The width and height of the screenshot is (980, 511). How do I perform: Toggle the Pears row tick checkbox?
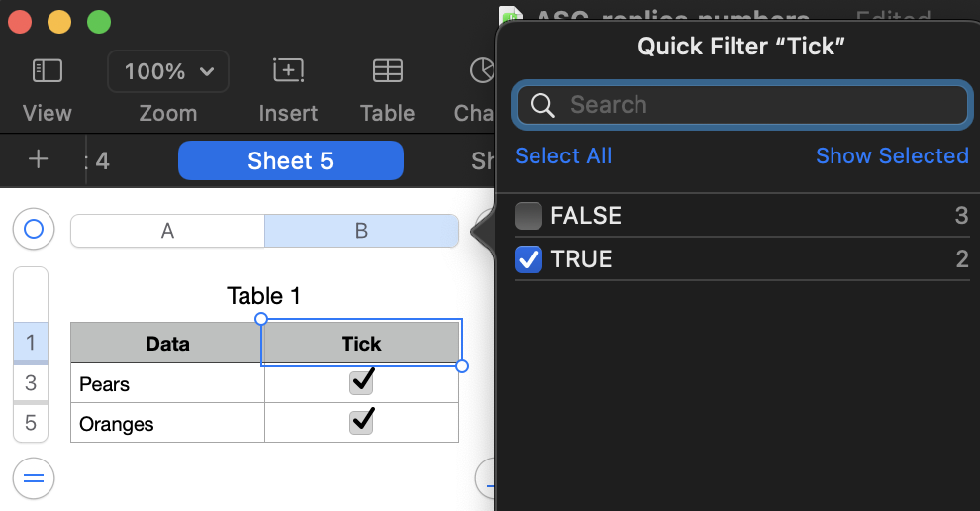coord(362,382)
